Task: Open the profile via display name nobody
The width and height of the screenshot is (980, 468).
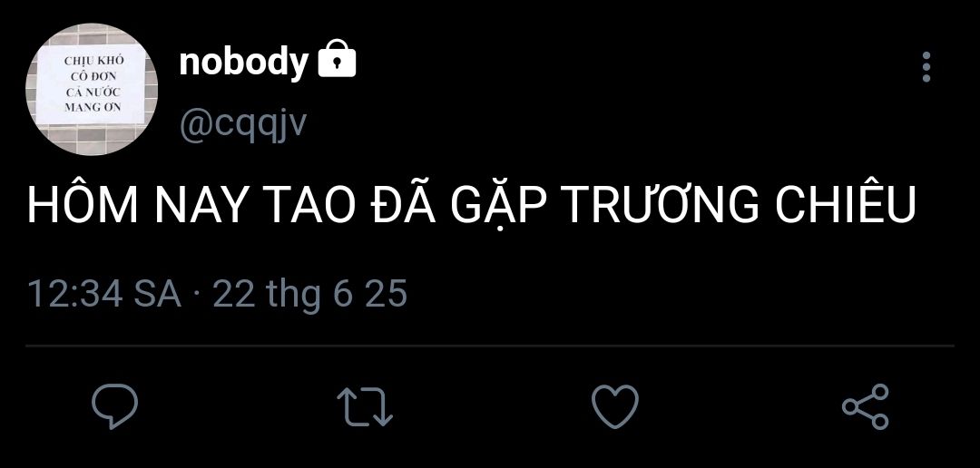Action: click(244, 62)
